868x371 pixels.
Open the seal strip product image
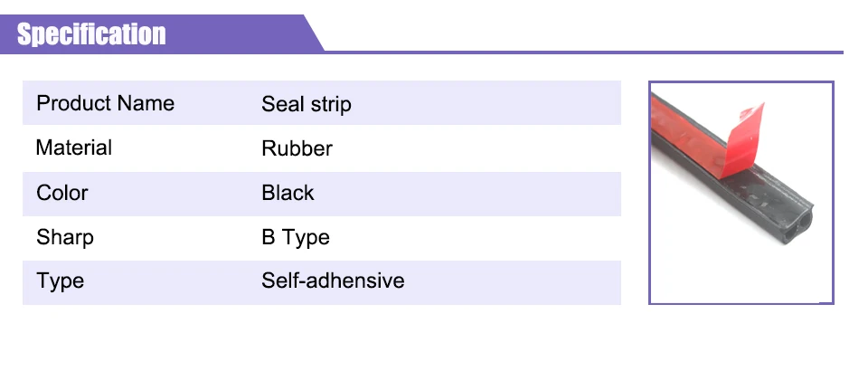coord(741,193)
